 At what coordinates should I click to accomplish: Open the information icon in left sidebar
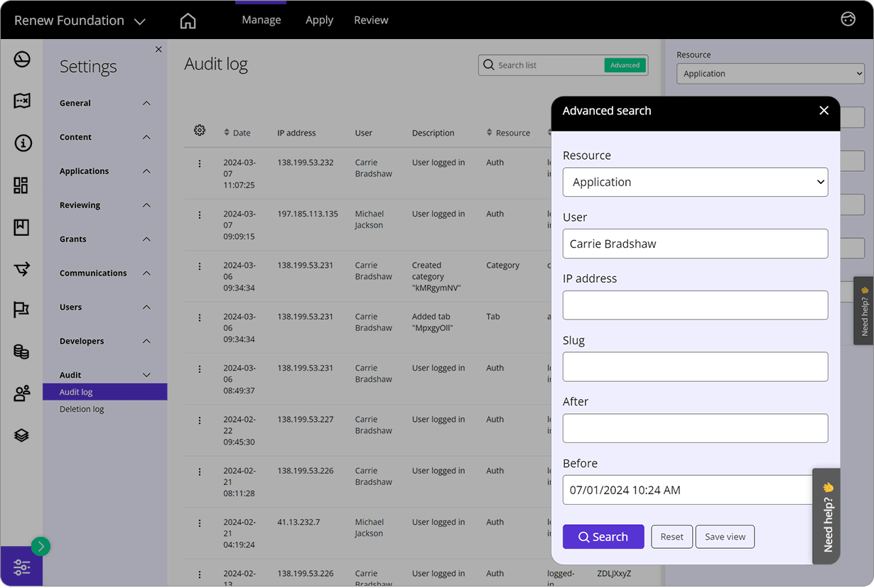(x=22, y=143)
